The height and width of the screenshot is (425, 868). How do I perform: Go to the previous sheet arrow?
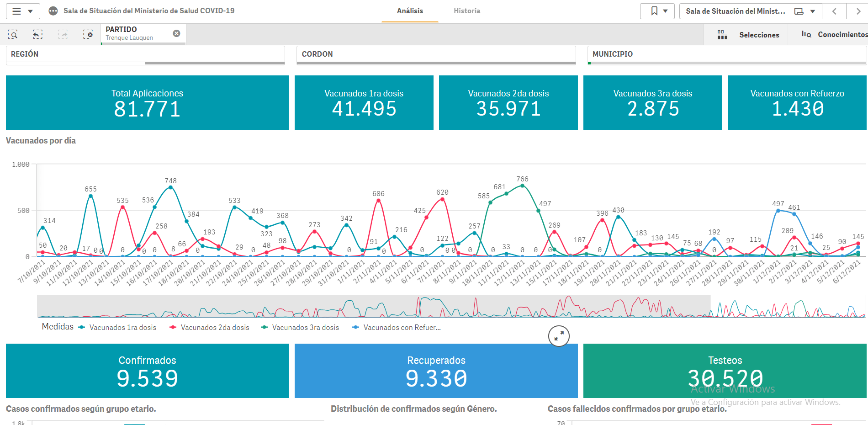[834, 11]
